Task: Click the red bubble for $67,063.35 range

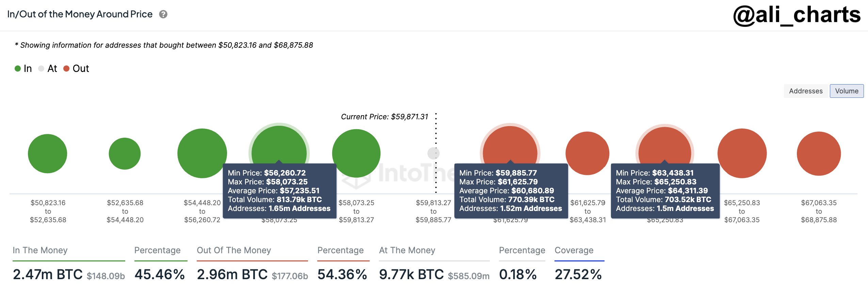Action: pyautogui.click(x=819, y=153)
